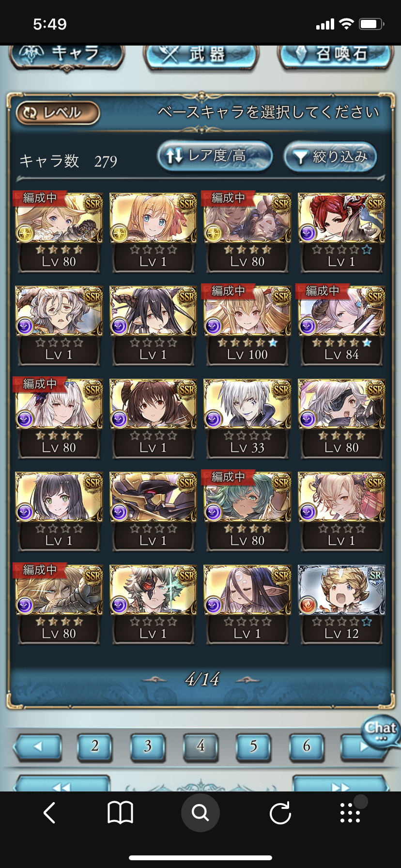This screenshot has width=401, height=868.
Task: Select the Lv 33 white-haired character
Action: (x=247, y=418)
